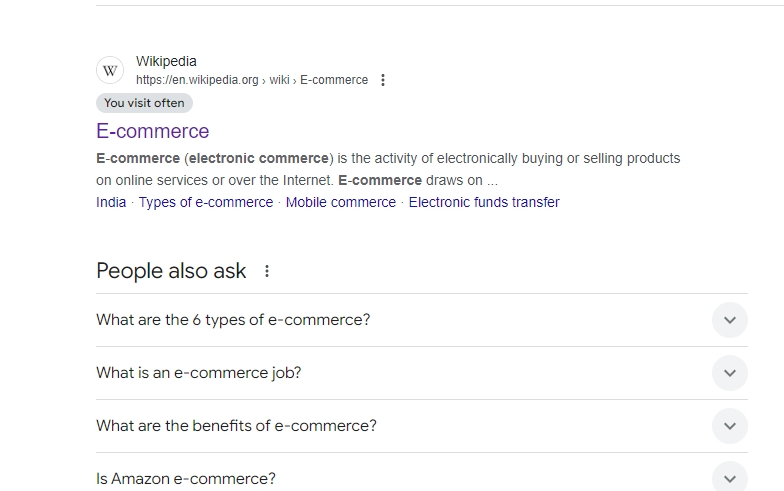Click the Wikipedia W favicon
This screenshot has height=491, width=784.
[x=110, y=70]
